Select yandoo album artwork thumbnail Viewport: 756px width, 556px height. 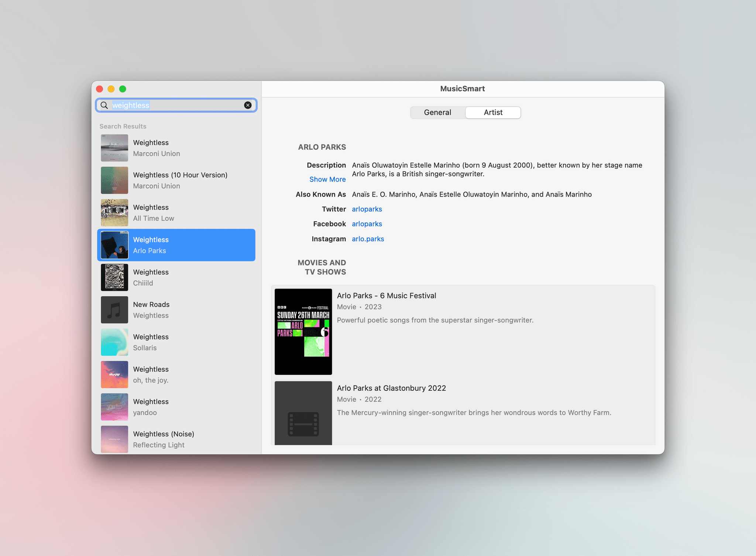(x=114, y=407)
